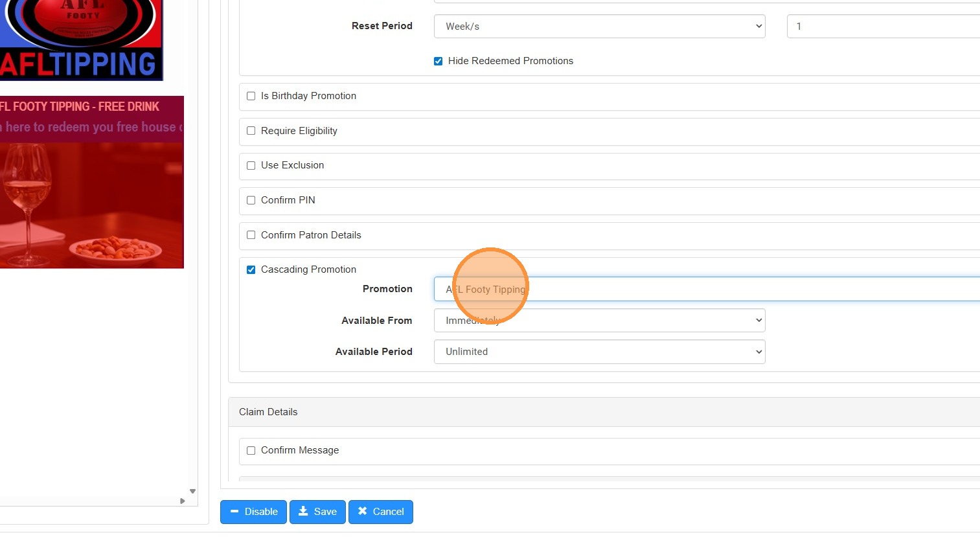Screen dimensions: 980x548
Task: Uncheck the Cascading Promotion checkbox
Action: coord(251,269)
